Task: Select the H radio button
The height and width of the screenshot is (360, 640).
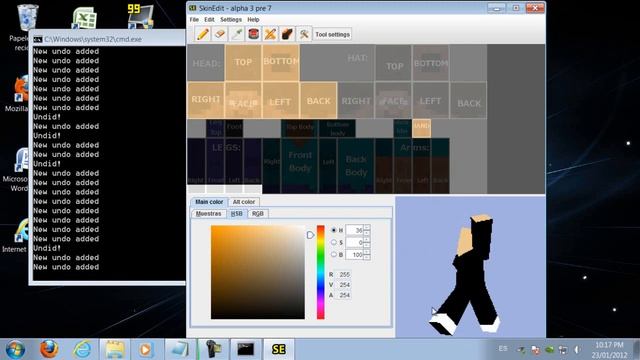Action: pyautogui.click(x=334, y=230)
